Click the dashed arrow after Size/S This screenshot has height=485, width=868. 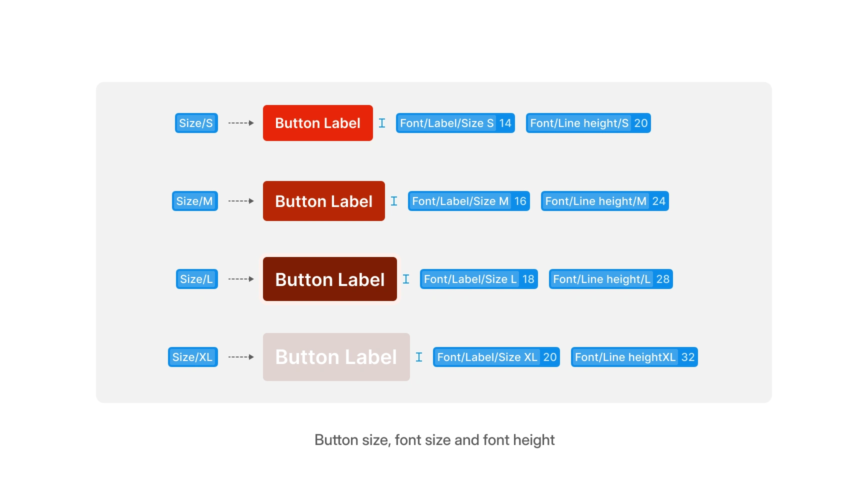point(241,123)
